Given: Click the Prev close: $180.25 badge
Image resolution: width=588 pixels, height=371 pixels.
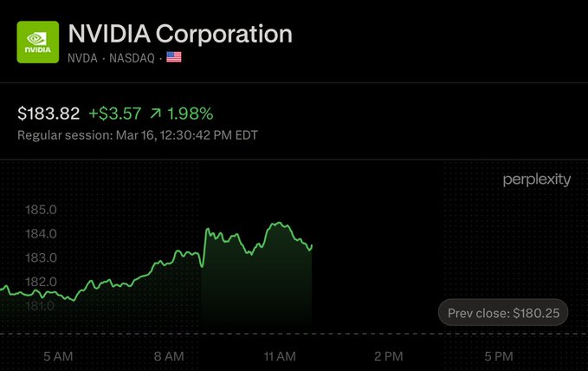Looking at the screenshot, I should coord(503,313).
